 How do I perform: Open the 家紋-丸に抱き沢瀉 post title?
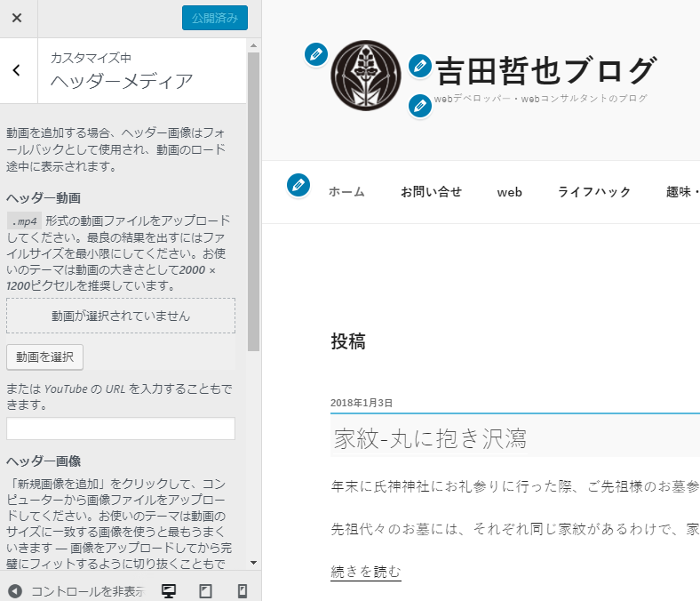pos(429,438)
